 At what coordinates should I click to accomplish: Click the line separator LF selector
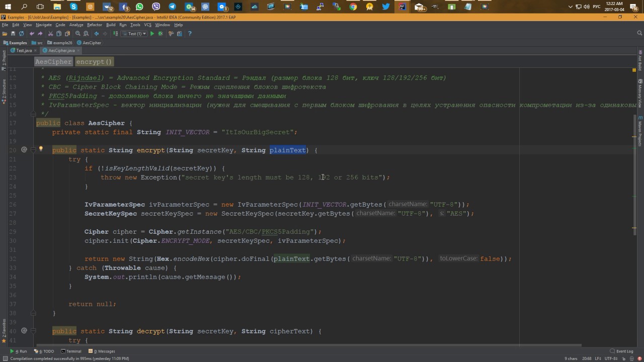[598, 358]
